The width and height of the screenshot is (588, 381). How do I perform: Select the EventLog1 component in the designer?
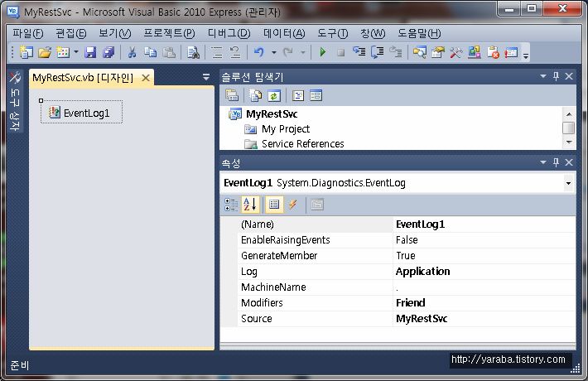(82, 112)
